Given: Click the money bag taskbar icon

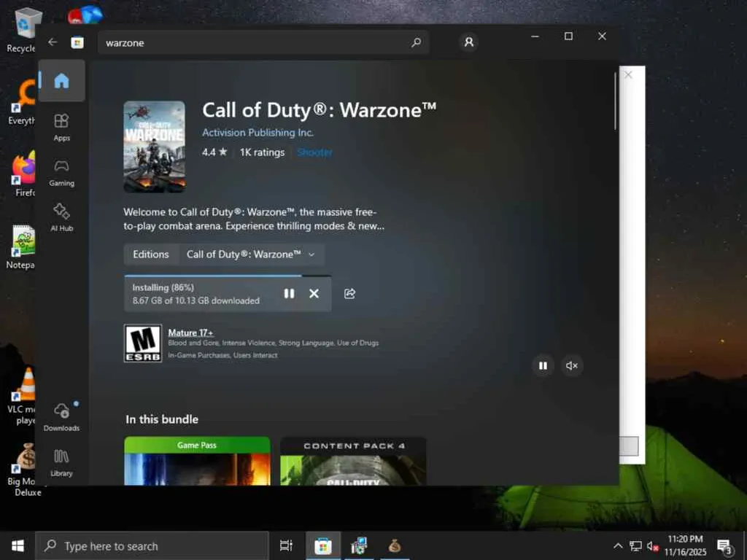Looking at the screenshot, I should click(x=395, y=545).
